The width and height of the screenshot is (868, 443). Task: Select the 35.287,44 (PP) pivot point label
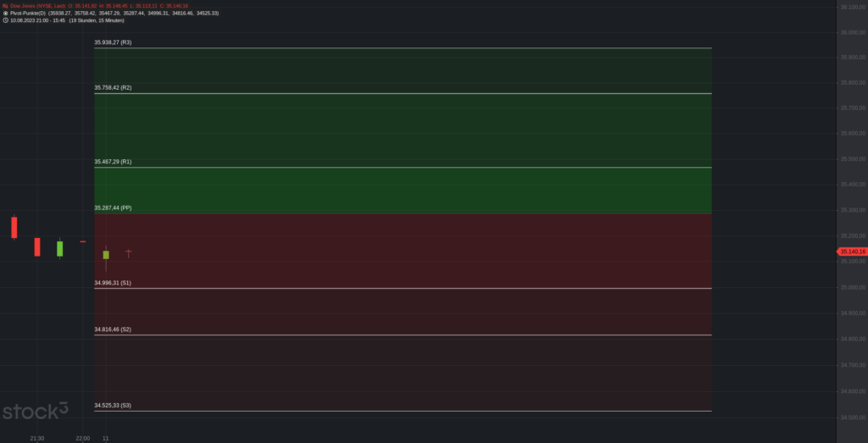click(113, 208)
